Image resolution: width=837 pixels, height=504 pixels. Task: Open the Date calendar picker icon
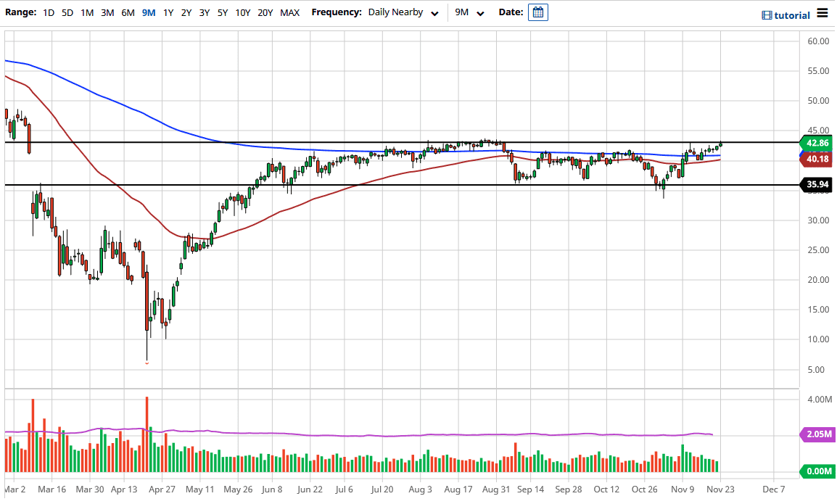(x=537, y=12)
